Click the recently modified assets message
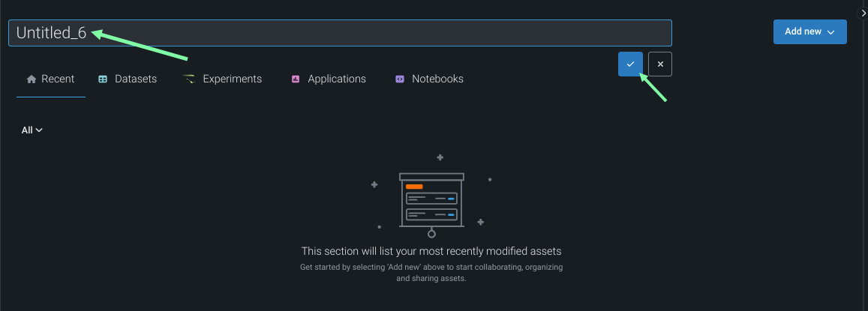 click(x=431, y=251)
